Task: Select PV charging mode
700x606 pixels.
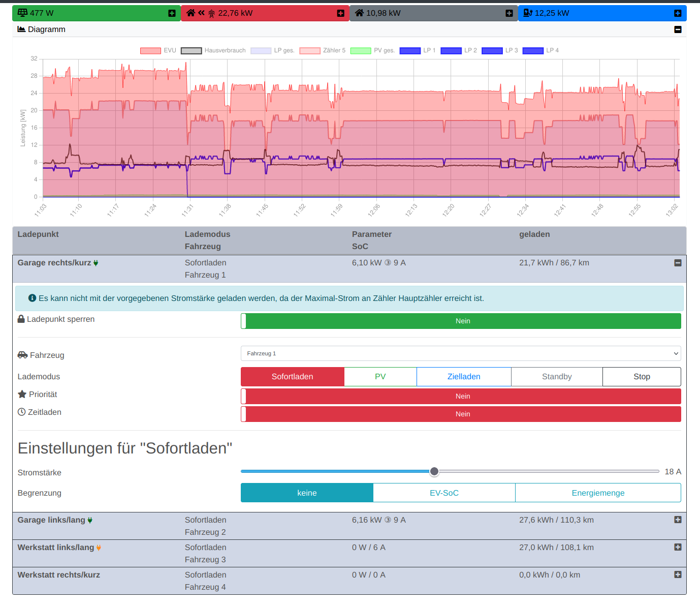Action: tap(380, 377)
